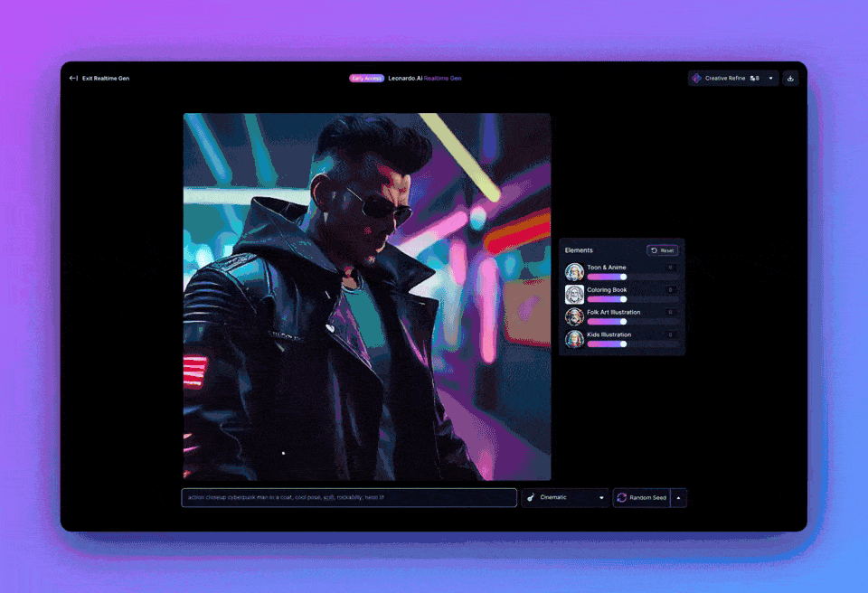The image size is (868, 593).
Task: Click the Toon & Anime label
Action: click(x=606, y=268)
